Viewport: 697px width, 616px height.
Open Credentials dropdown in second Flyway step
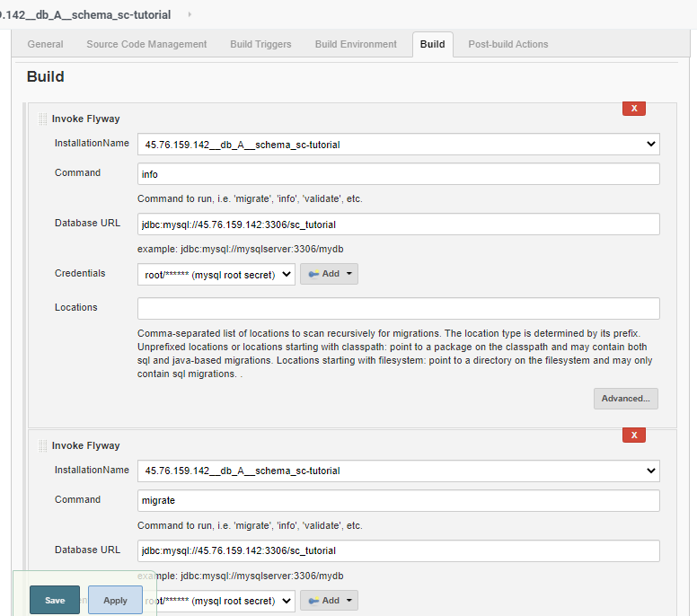click(x=216, y=601)
